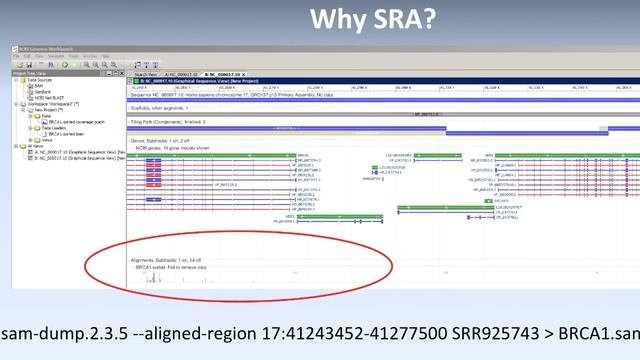Click the GenBank data source icon
Screen dimensions: 640x360
tap(30, 92)
